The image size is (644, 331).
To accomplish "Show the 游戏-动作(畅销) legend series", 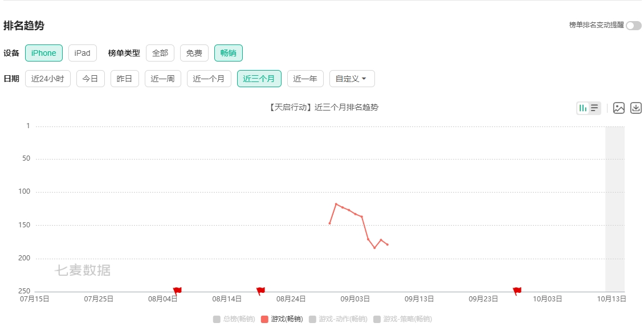I will point(338,319).
